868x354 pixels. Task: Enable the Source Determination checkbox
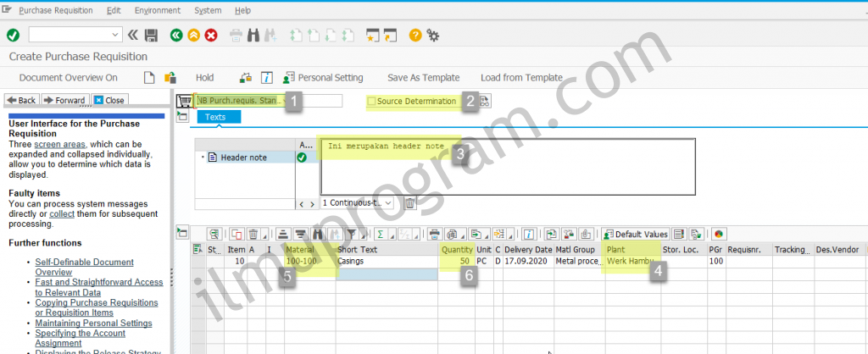click(371, 102)
